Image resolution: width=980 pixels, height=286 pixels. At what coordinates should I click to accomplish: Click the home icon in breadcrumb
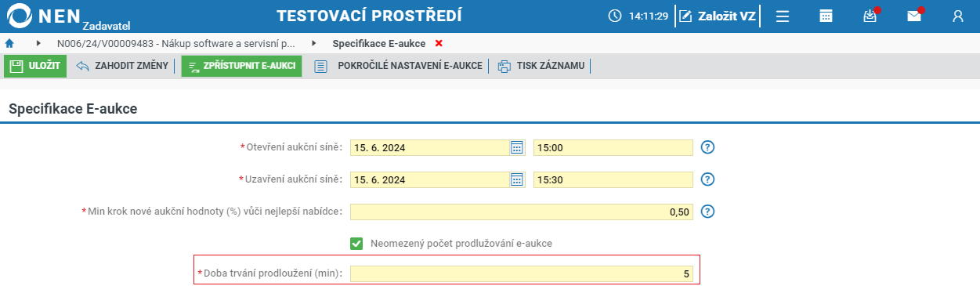pos(9,43)
